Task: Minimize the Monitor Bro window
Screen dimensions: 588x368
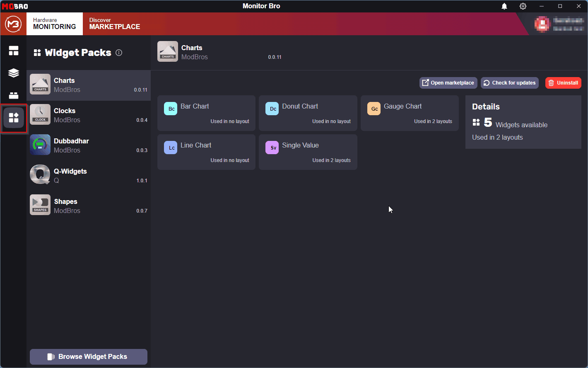Action: 542,6
